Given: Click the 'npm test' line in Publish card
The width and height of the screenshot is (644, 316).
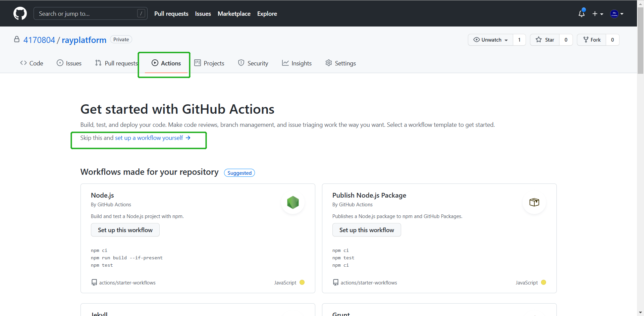Looking at the screenshot, I should click(343, 258).
